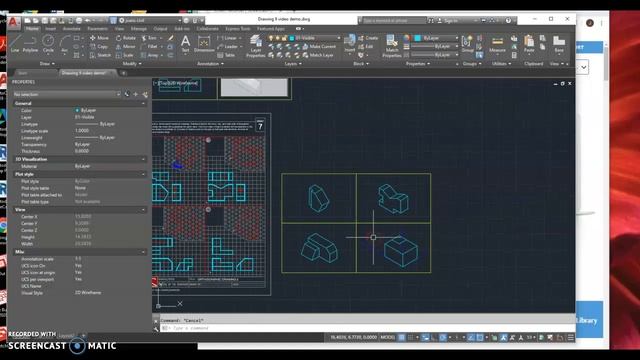Switch to the Parametric ribbon tab
This screenshot has height=360, width=640.
coord(98,29)
